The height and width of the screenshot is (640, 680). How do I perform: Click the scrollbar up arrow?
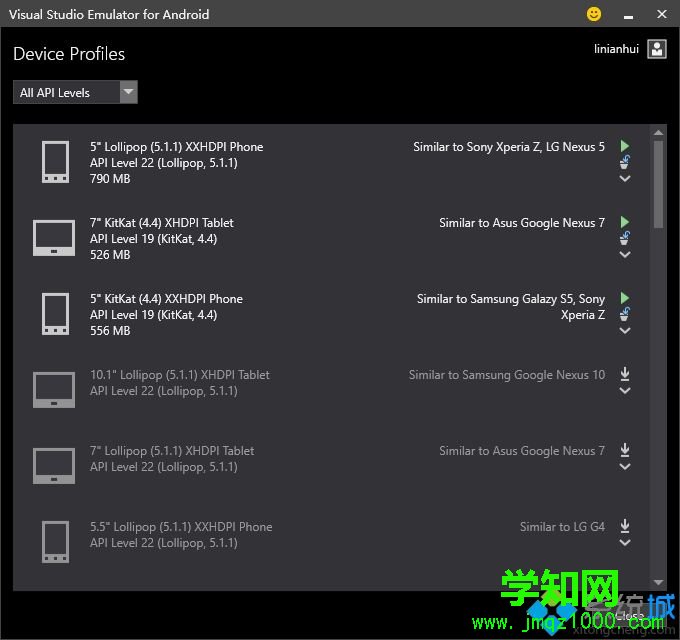(x=658, y=133)
